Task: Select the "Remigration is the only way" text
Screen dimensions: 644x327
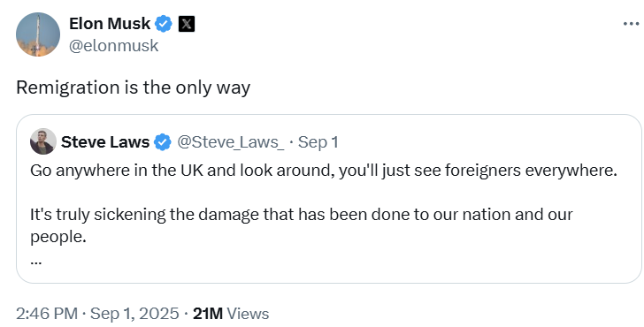Action: (x=133, y=87)
